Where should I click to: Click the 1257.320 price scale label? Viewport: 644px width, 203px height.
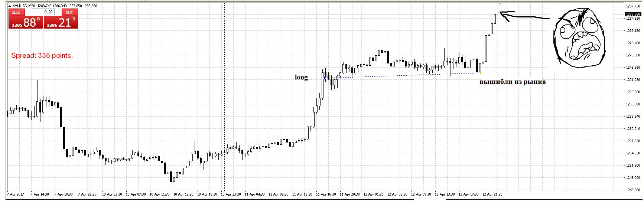click(x=633, y=141)
